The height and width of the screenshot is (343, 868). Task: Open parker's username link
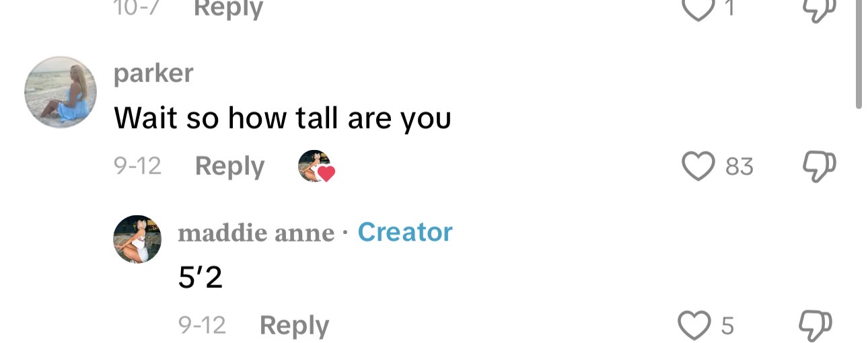click(x=153, y=73)
